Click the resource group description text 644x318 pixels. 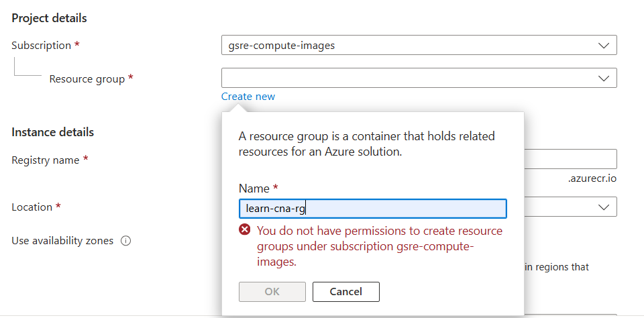pyautogui.click(x=366, y=144)
